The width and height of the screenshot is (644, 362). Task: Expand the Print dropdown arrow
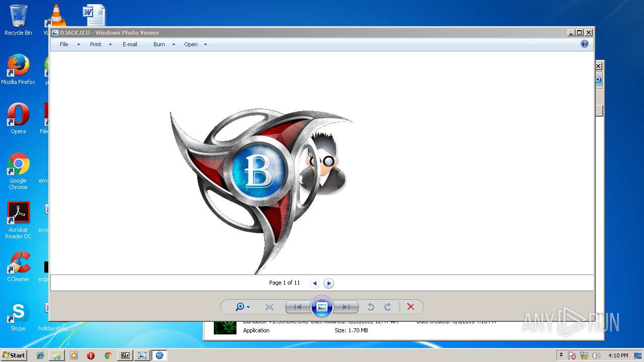click(x=110, y=44)
